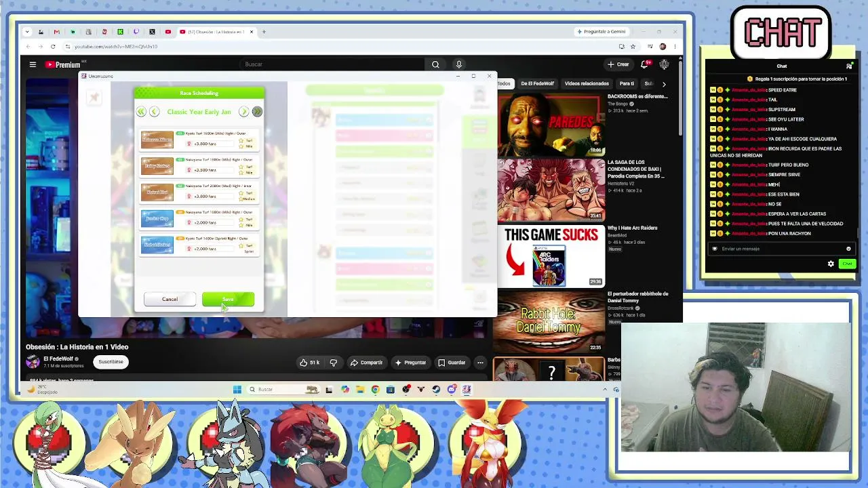868x488 pixels.
Task: Open YouTube notifications bell
Action: click(x=645, y=64)
